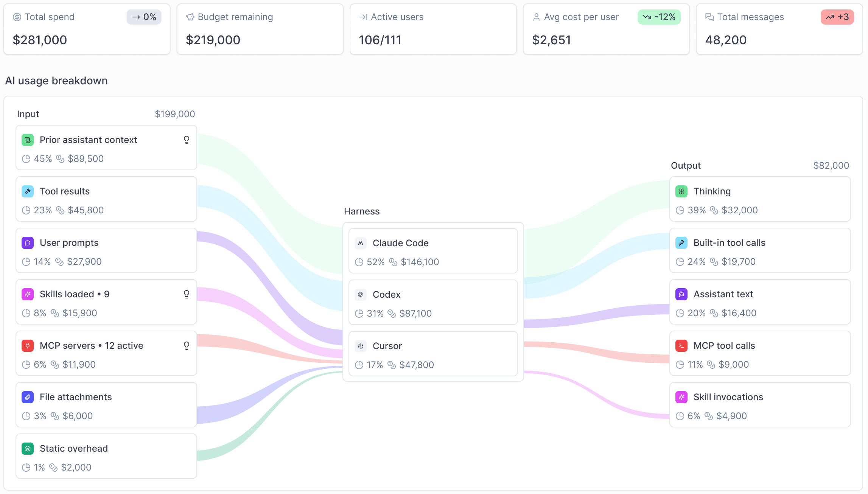Click the Input total $199,000 value
The width and height of the screenshot is (868, 494).
coord(175,114)
